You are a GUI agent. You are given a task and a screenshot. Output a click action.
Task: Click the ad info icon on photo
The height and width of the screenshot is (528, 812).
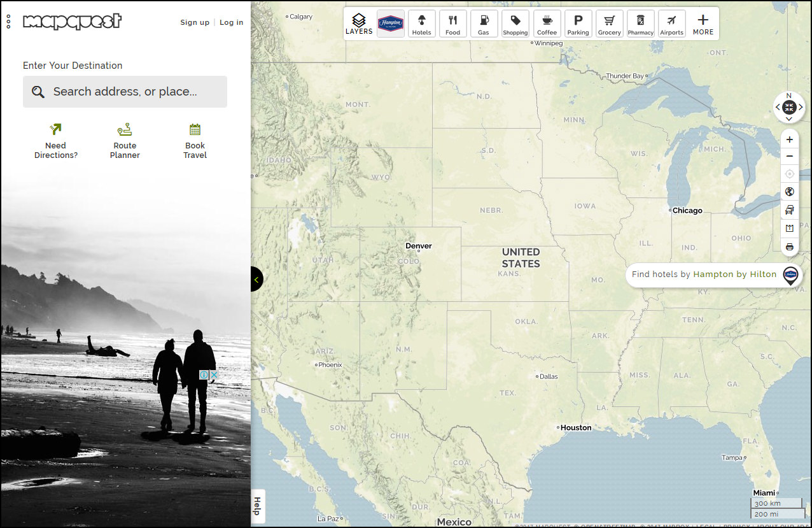204,375
